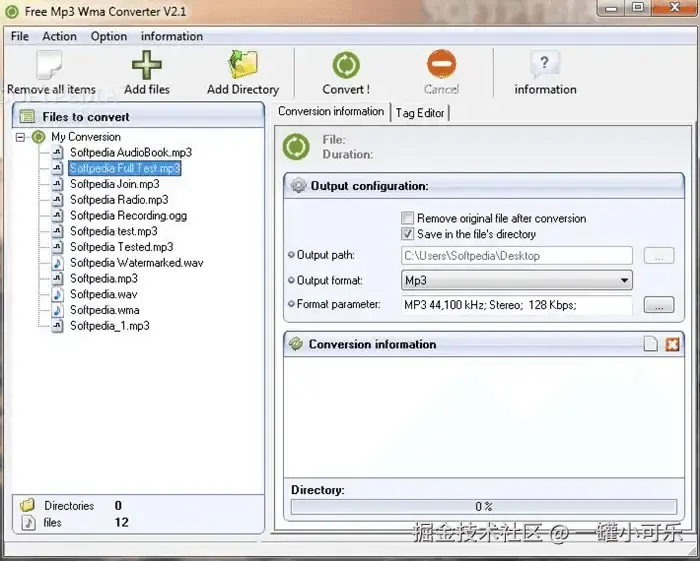Click the folder icon next to Directories count
The height and width of the screenshot is (561, 700).
(27, 506)
